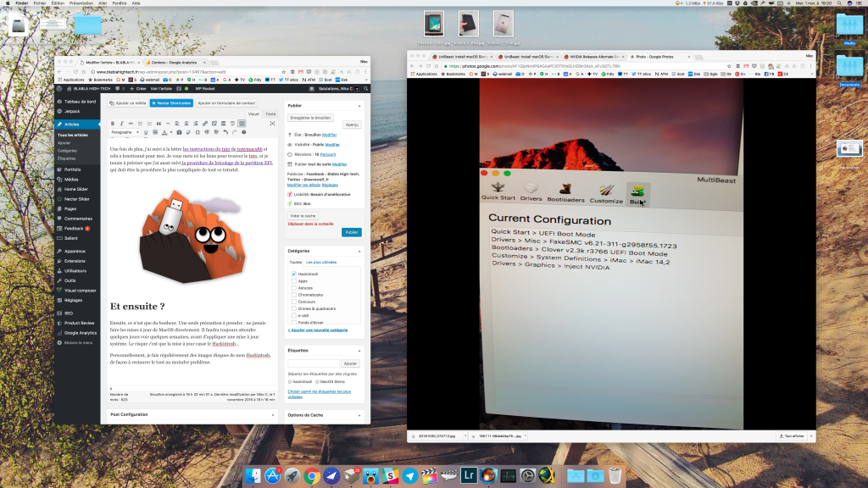Select USB mountain illustration in editor
This screenshot has height=488, width=868.
point(192,237)
